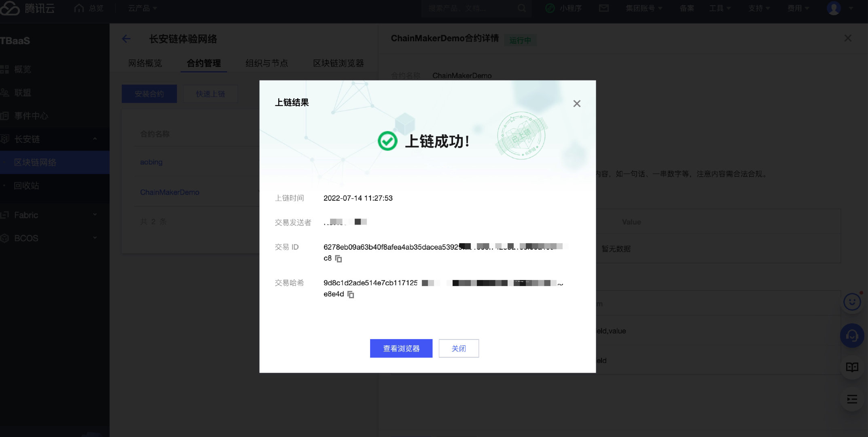
Task: Open the smiley feedback floating icon
Action: (x=852, y=302)
